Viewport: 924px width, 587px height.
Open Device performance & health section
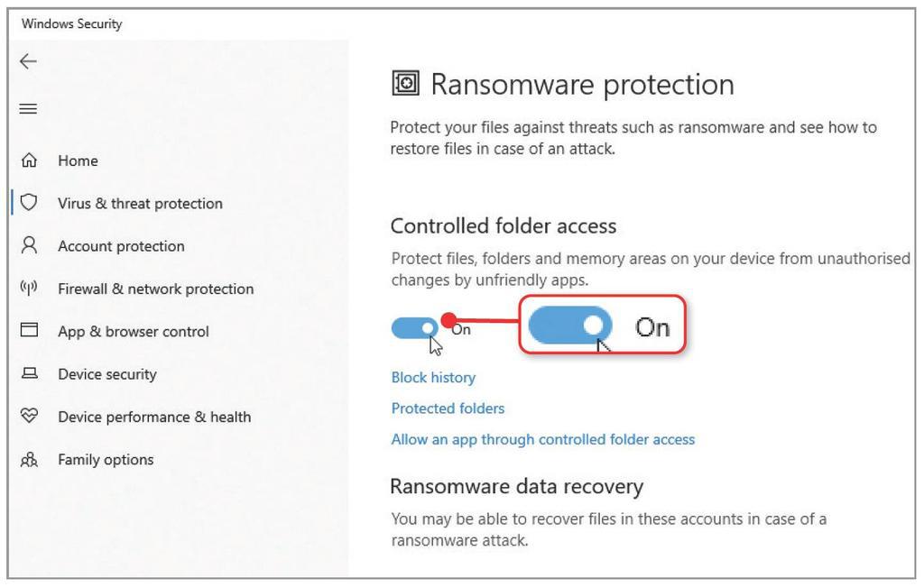tap(154, 417)
